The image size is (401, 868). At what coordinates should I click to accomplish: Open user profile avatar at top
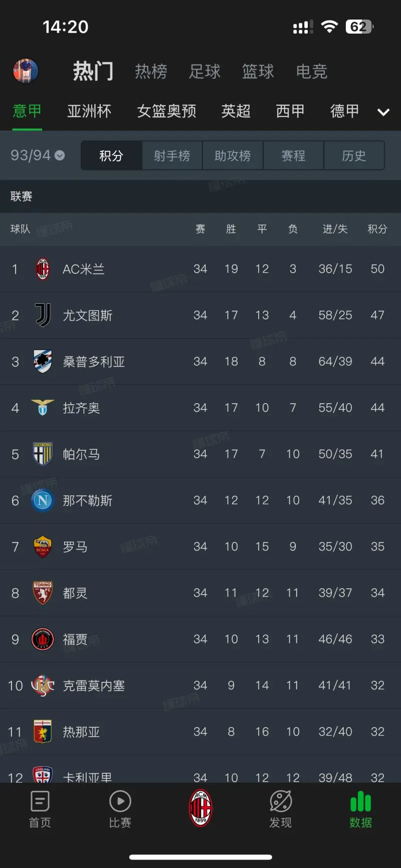click(26, 71)
